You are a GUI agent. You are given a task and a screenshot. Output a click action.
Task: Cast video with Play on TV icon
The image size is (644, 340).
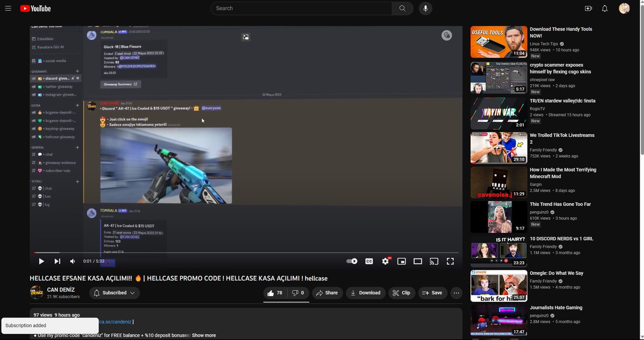tap(434, 261)
